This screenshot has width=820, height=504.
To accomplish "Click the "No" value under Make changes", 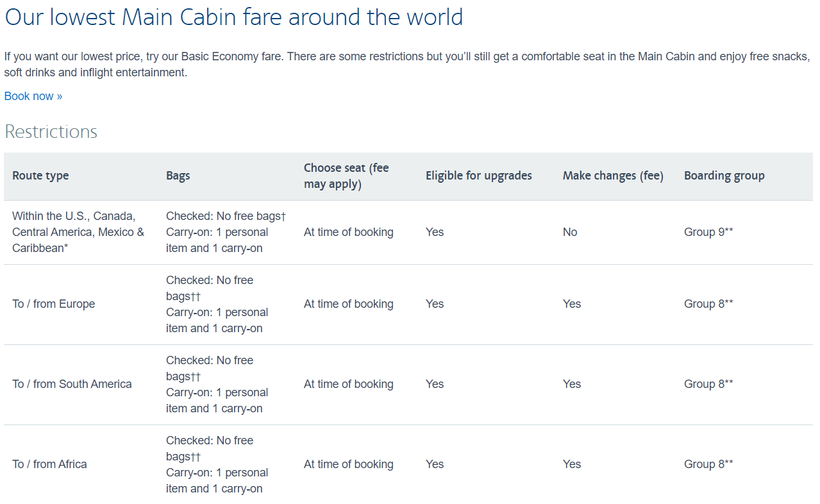I will click(x=570, y=232).
